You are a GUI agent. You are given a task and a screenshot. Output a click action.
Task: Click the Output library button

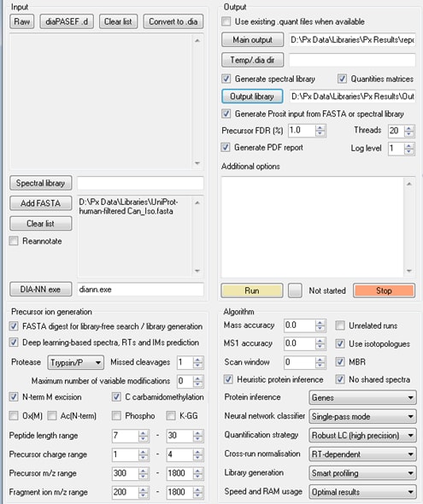pyautogui.click(x=252, y=97)
